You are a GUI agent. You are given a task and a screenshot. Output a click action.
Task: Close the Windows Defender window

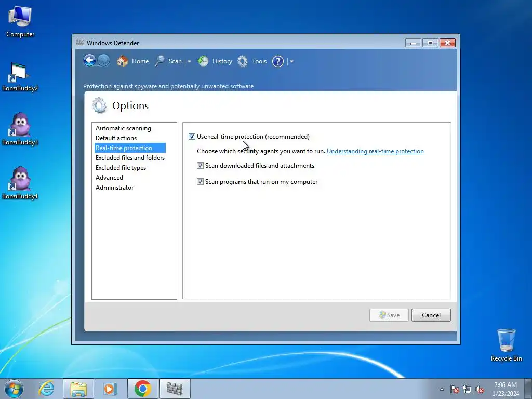pos(447,43)
